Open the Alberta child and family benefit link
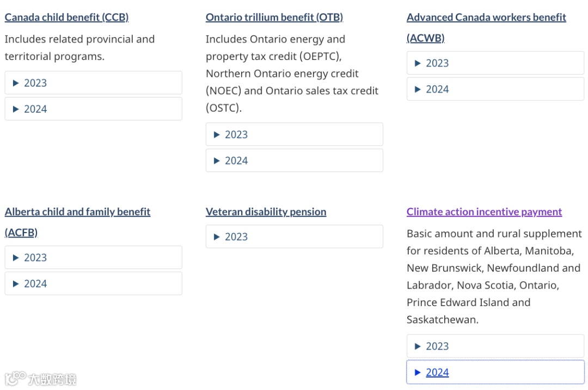588x390 pixels. coord(77,212)
